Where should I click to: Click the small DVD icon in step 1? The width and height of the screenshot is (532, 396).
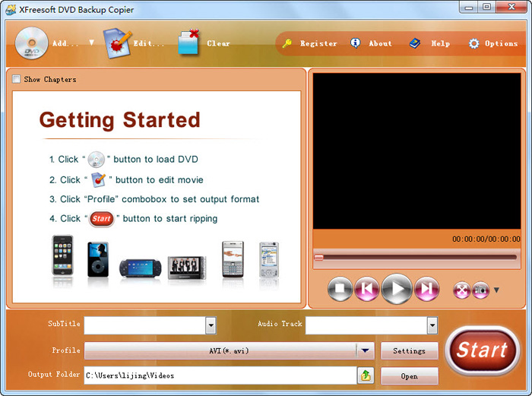coord(97,160)
